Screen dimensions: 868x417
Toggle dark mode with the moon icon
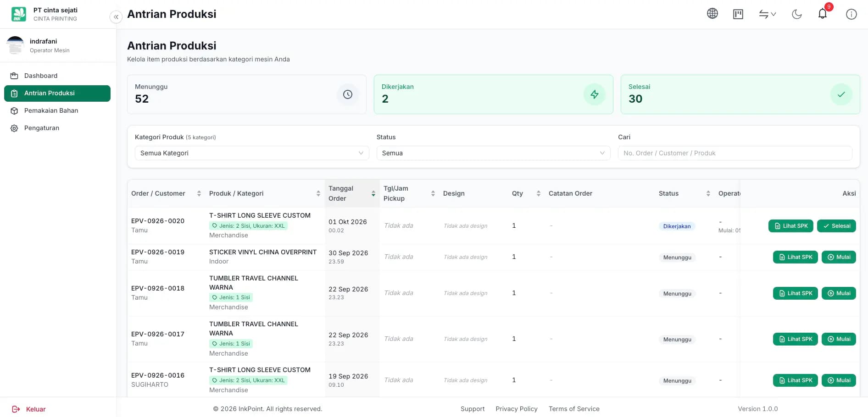coord(797,14)
